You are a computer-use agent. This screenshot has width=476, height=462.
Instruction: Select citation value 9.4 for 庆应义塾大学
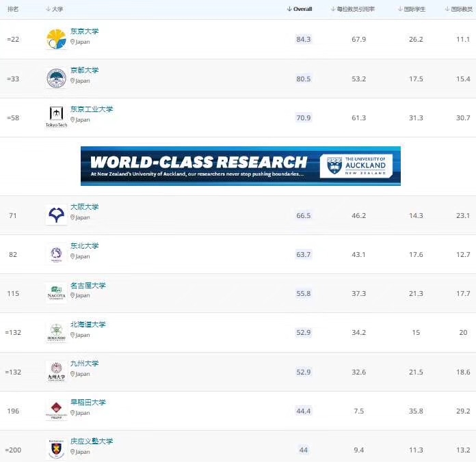[x=359, y=450]
